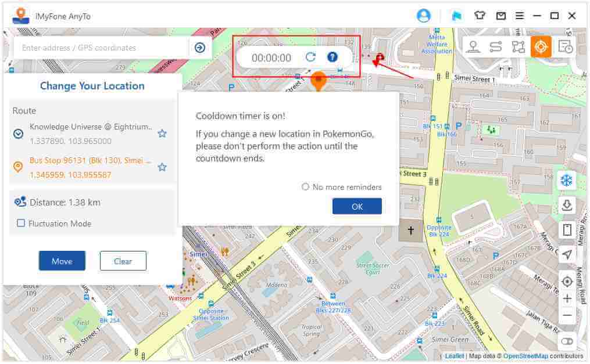Activate the orange Joystick Mode icon
590x364 pixels.
(x=541, y=47)
